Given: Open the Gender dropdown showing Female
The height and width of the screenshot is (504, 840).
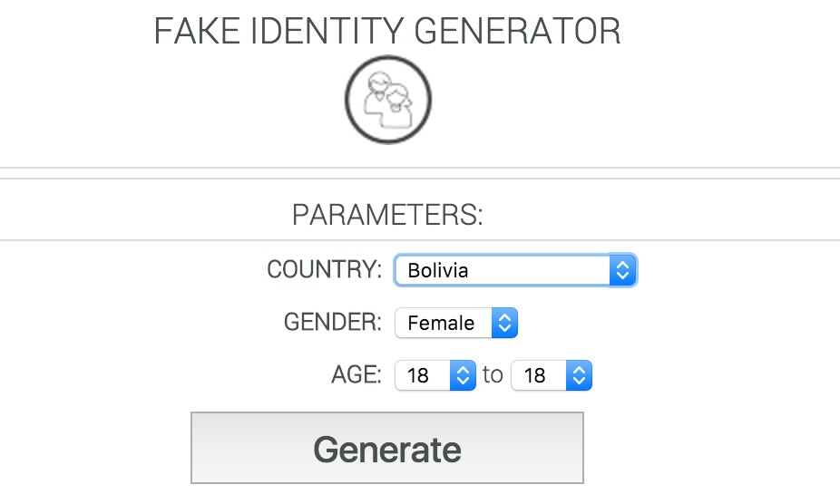Looking at the screenshot, I should click(x=444, y=323).
